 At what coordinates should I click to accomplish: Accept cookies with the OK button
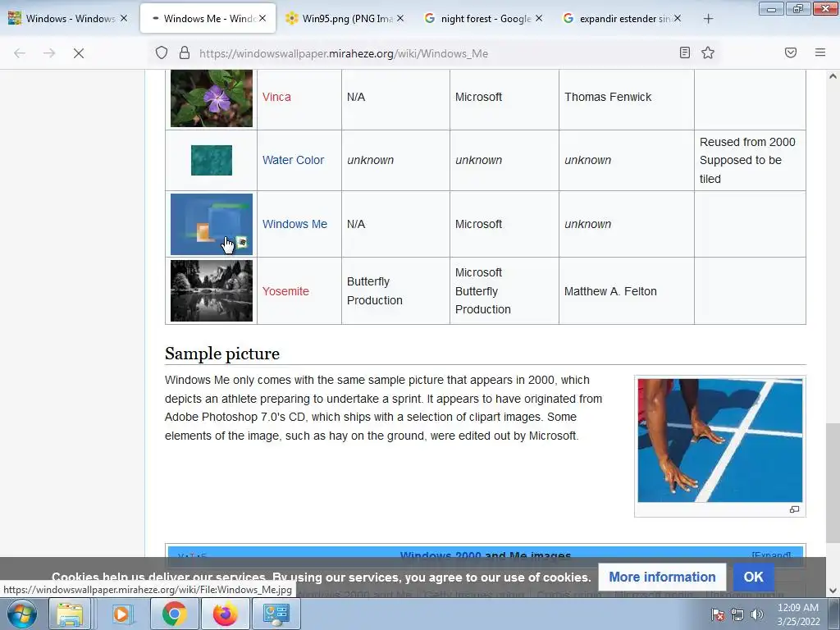pyautogui.click(x=753, y=577)
